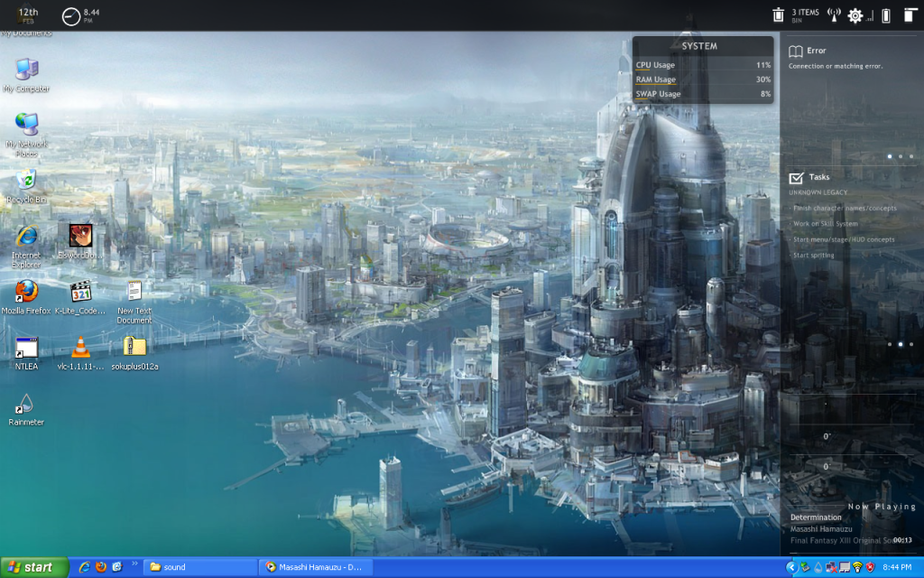The height and width of the screenshot is (578, 924).
Task: Click the Now Playing label
Action: (x=882, y=506)
